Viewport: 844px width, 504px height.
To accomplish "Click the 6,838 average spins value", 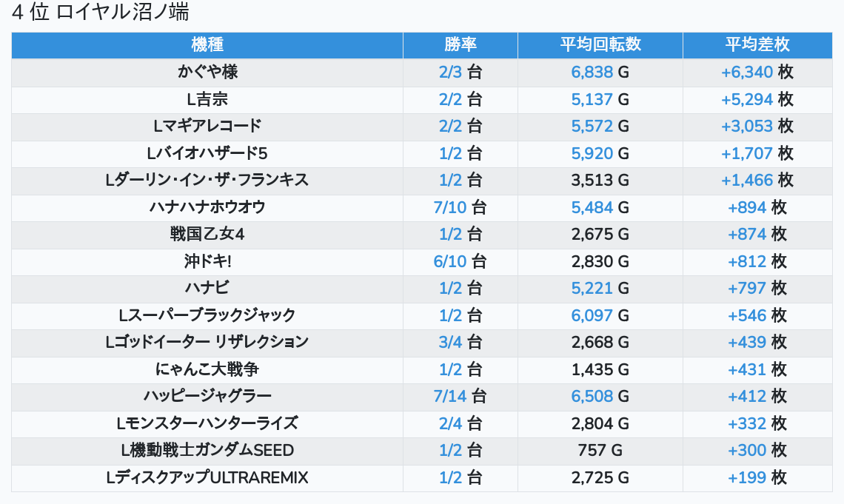I will (x=592, y=72).
